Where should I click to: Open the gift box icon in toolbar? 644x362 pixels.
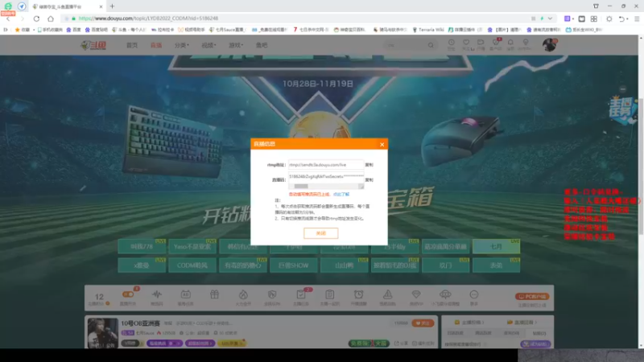[214, 294]
